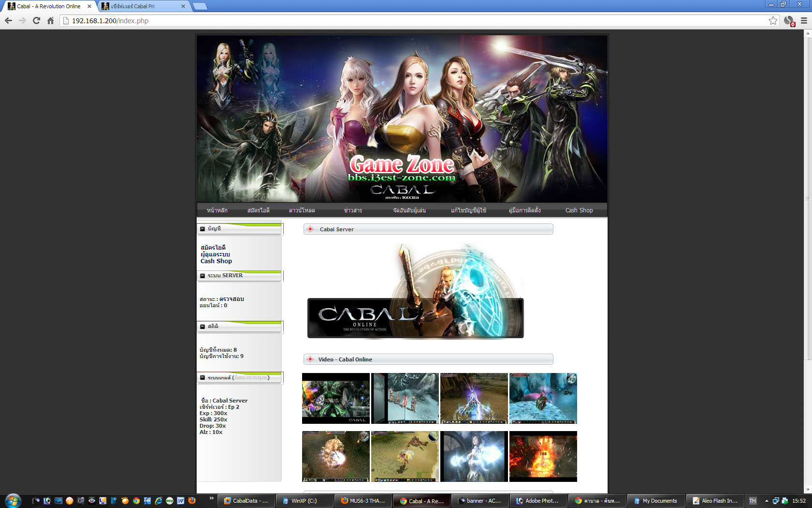Screen dimensions: 812x508
Task: Click the Game Zone header banner
Action: pos(402,119)
